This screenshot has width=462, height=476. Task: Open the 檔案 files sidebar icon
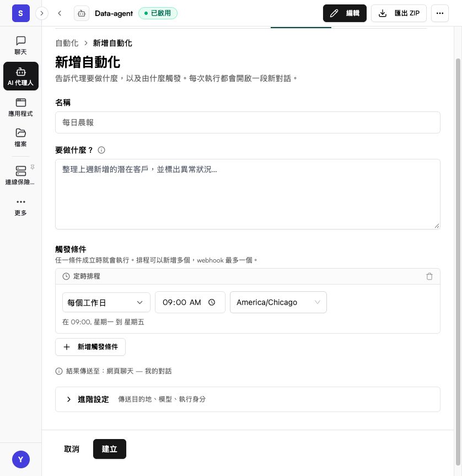click(20, 137)
